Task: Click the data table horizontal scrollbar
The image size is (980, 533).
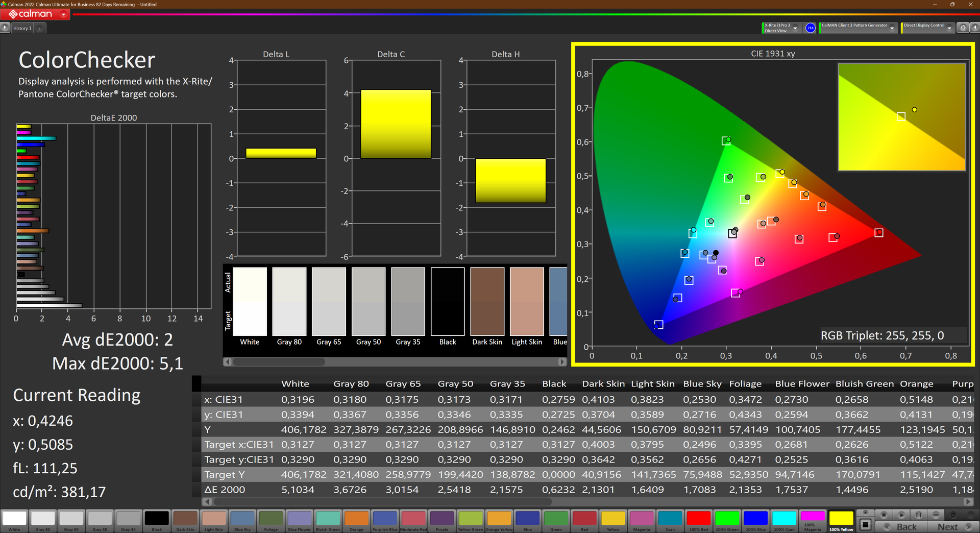Action: coord(588,502)
